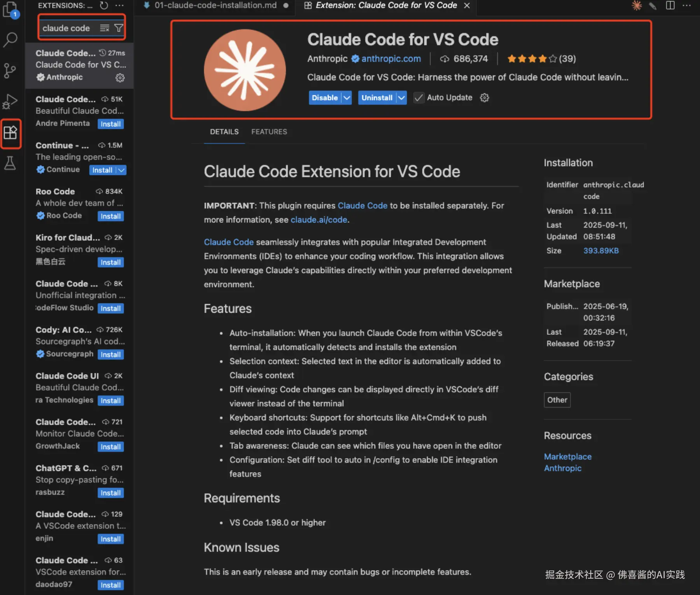Disable the Claude Code extension
The image size is (700, 595).
tap(325, 98)
